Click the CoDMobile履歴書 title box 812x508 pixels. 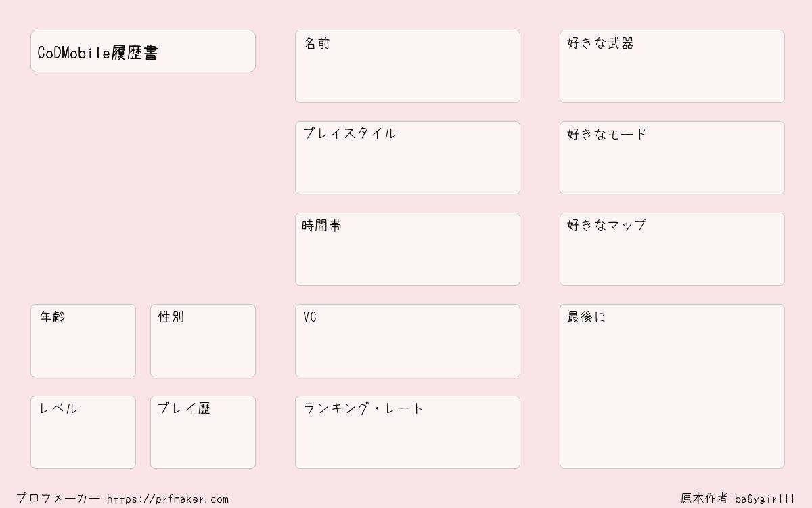[x=143, y=51]
